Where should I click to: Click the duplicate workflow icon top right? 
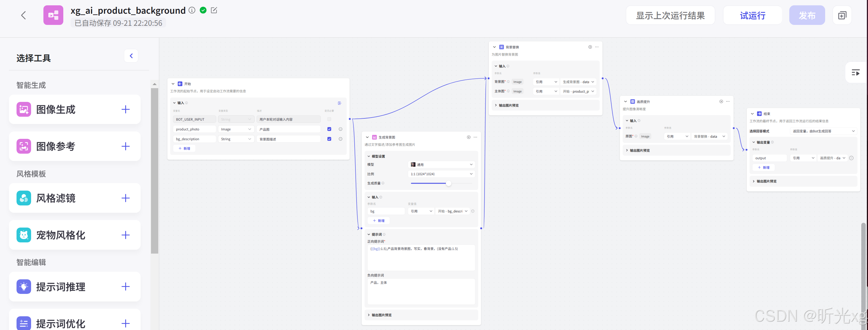[842, 15]
